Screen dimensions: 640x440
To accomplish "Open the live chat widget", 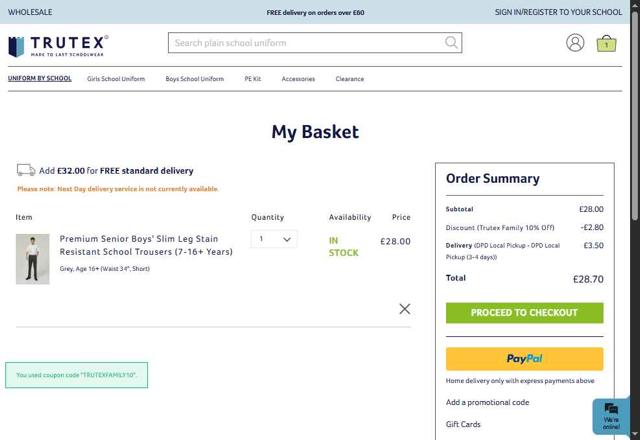I will click(x=611, y=417).
